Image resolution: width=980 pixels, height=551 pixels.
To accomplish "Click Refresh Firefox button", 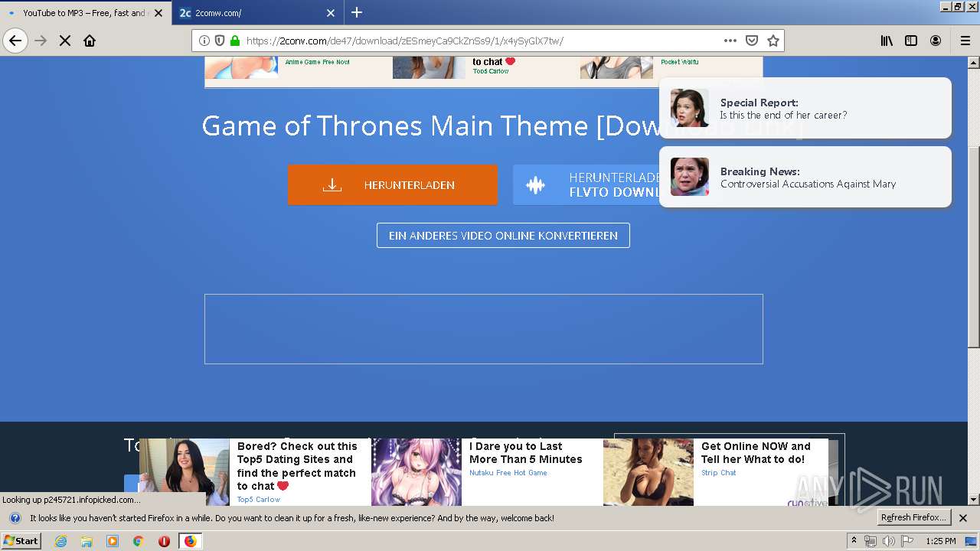I will 914,517.
